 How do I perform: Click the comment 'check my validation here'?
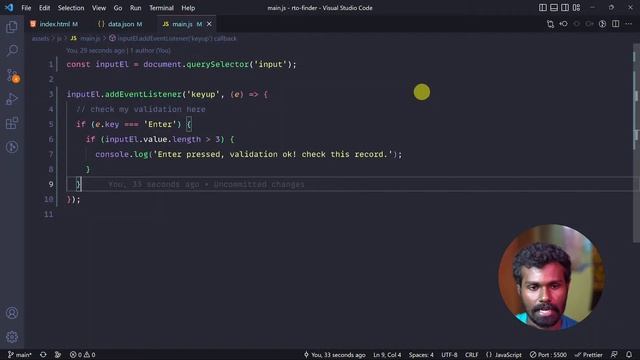tap(148, 109)
